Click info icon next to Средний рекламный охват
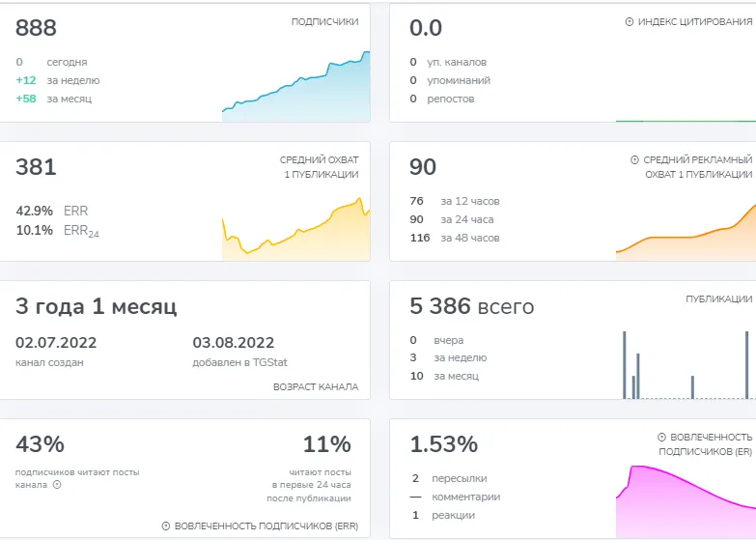This screenshot has height=540, width=756. [x=635, y=159]
